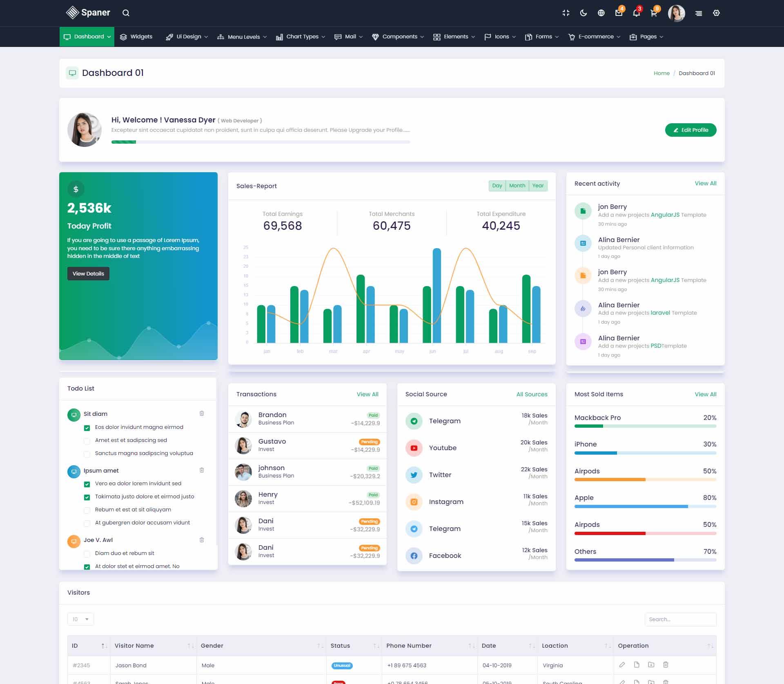Open the shopping cart icon

[x=654, y=13]
